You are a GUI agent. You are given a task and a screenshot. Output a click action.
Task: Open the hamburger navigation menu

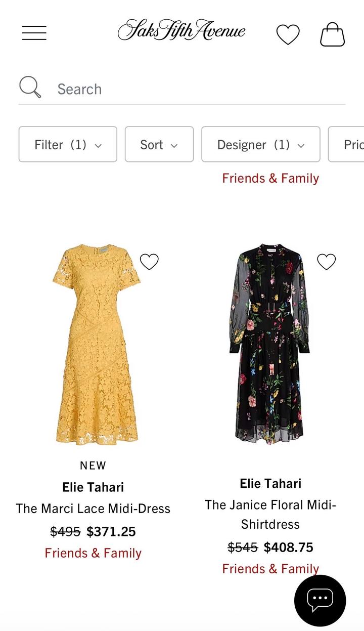click(x=34, y=32)
